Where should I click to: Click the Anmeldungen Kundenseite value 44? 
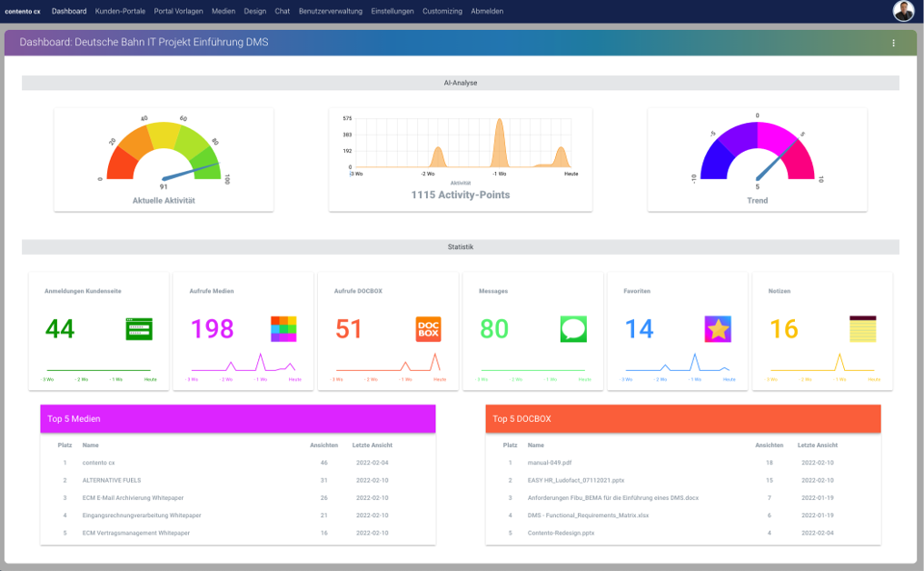click(60, 328)
